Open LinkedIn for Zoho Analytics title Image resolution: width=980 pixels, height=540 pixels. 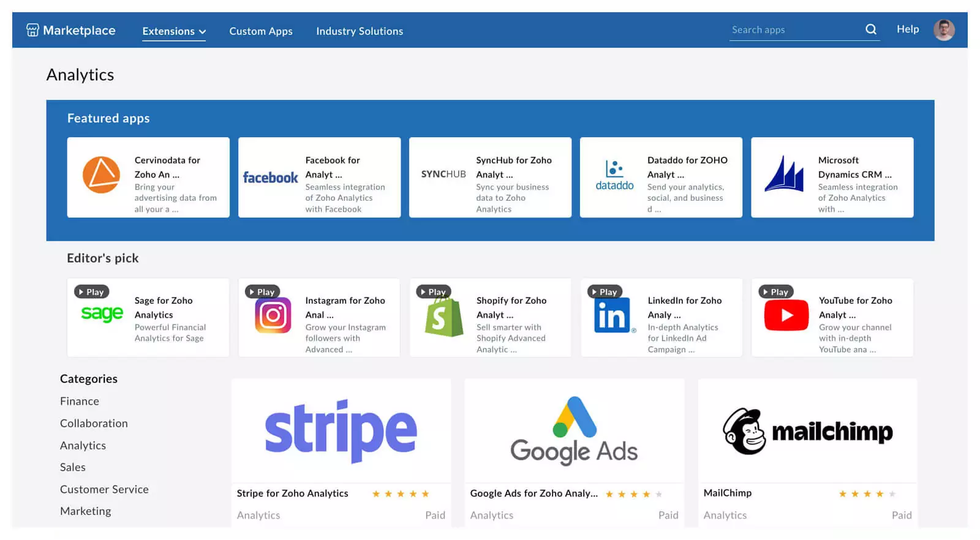click(685, 307)
